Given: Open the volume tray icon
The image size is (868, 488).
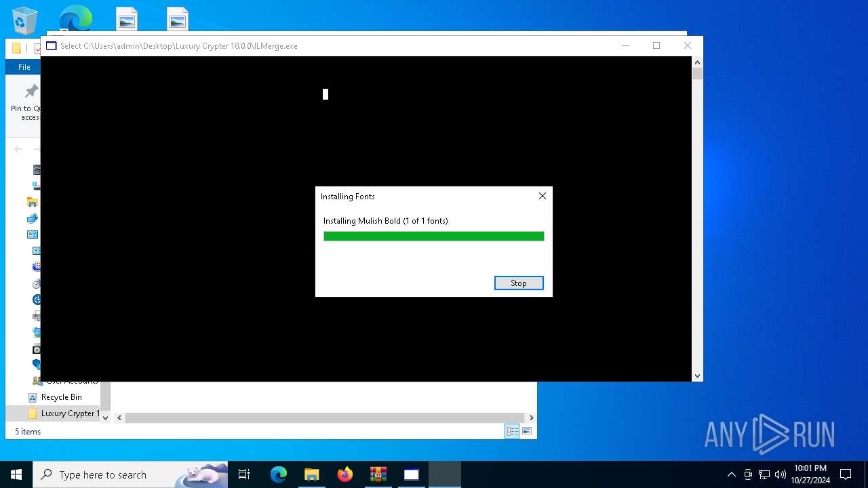Looking at the screenshot, I should point(781,474).
